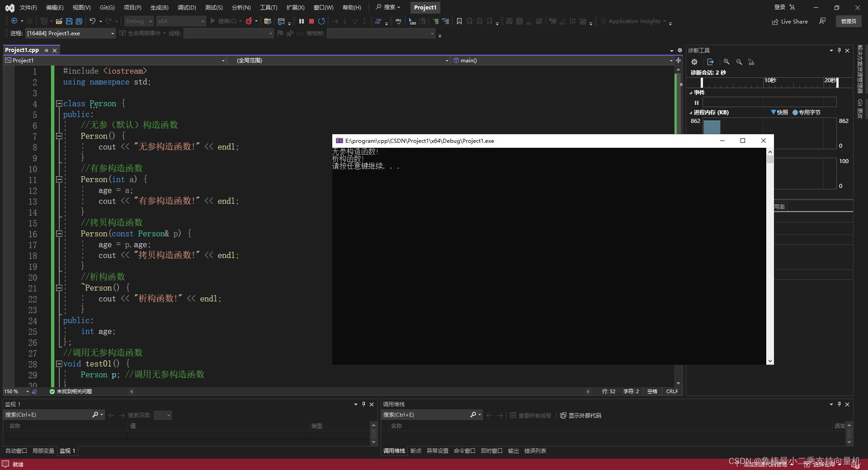Viewport: 868px width, 470px height.
Task: Open the process Project1.exe dropdown
Action: point(70,33)
